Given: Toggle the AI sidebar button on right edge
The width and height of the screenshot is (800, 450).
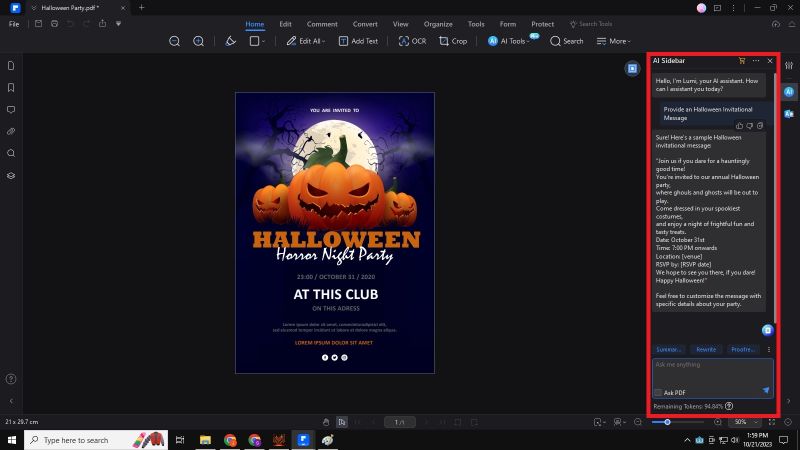Looking at the screenshot, I should click(789, 91).
